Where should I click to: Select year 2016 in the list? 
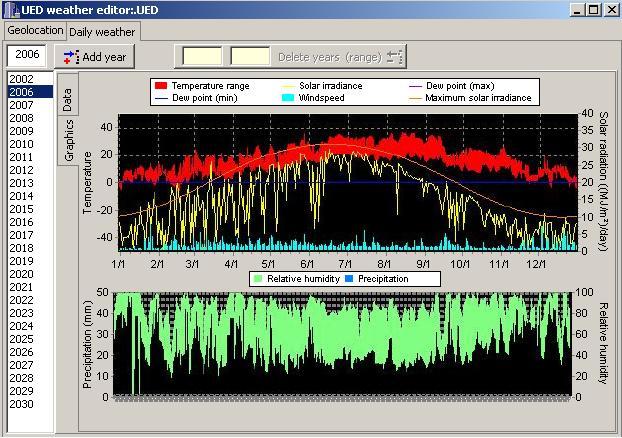point(30,222)
